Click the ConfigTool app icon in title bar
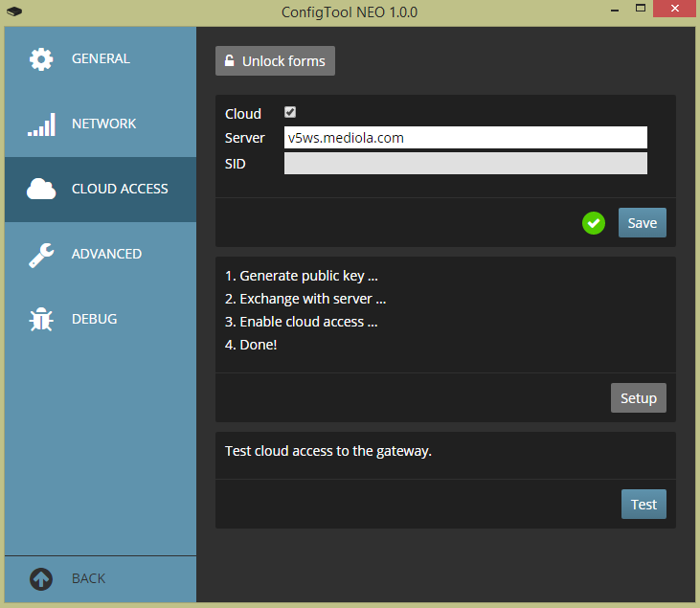The image size is (700, 608). click(12, 12)
